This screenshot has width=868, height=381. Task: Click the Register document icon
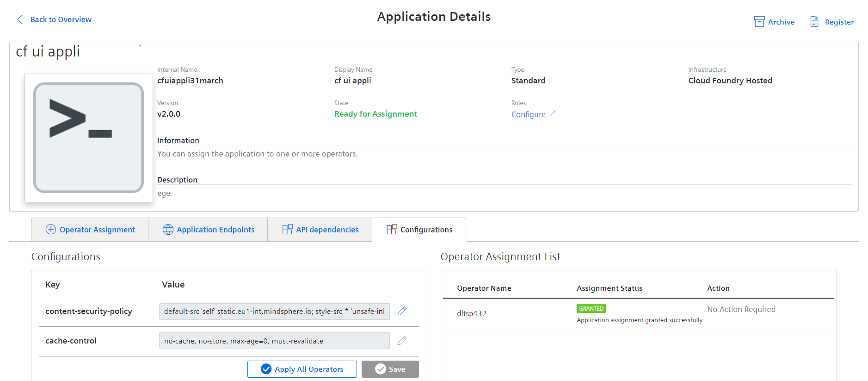(814, 22)
